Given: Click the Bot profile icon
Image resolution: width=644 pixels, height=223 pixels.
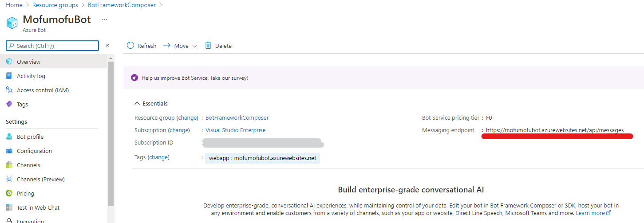Looking at the screenshot, I should pos(9,137).
